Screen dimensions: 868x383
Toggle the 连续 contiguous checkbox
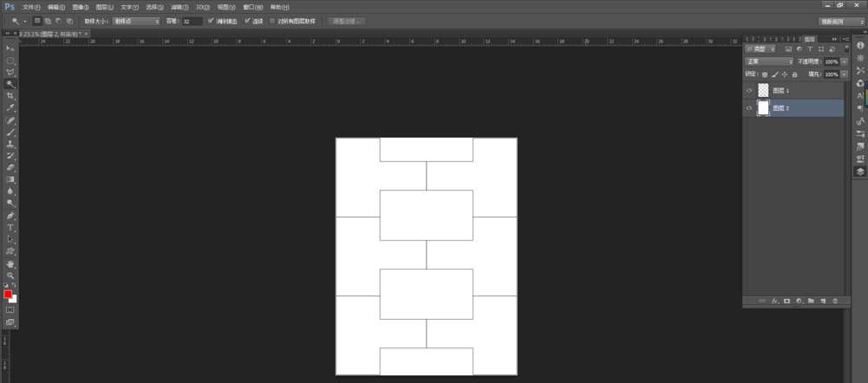(x=247, y=21)
